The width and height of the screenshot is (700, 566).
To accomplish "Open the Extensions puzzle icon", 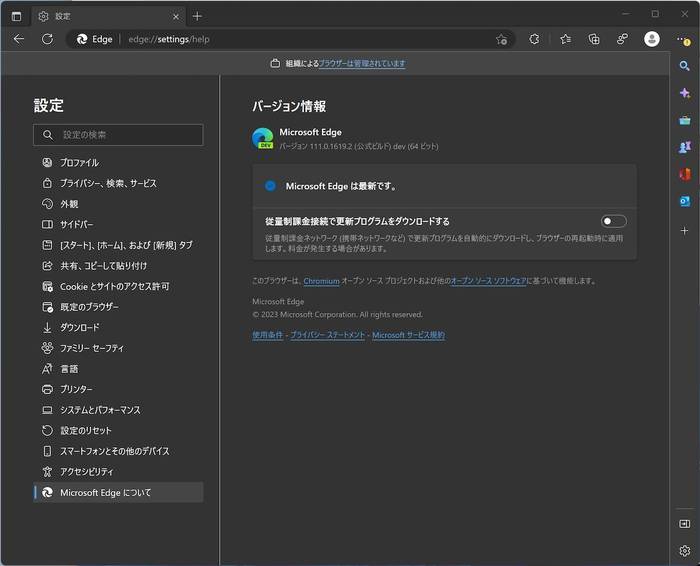I will click(534, 39).
